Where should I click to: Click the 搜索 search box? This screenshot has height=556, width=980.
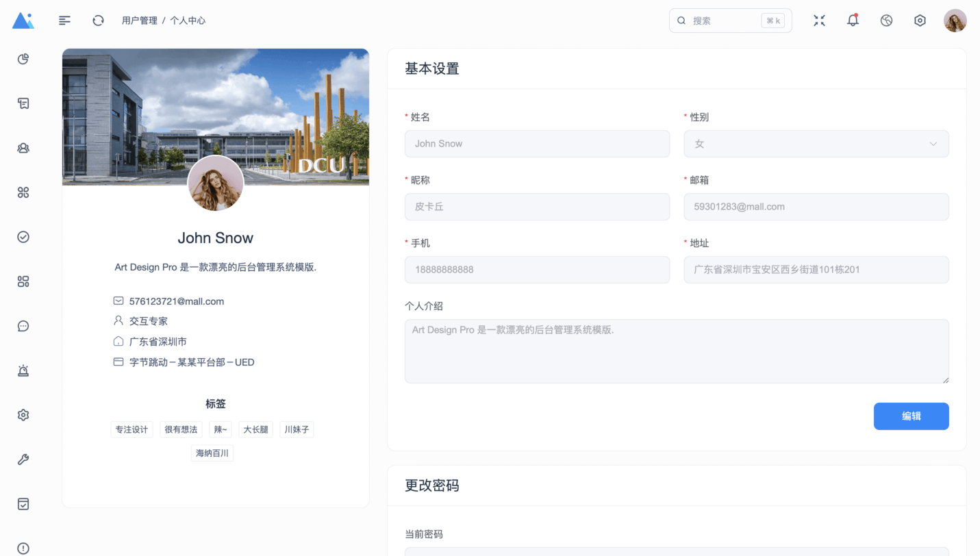(731, 21)
